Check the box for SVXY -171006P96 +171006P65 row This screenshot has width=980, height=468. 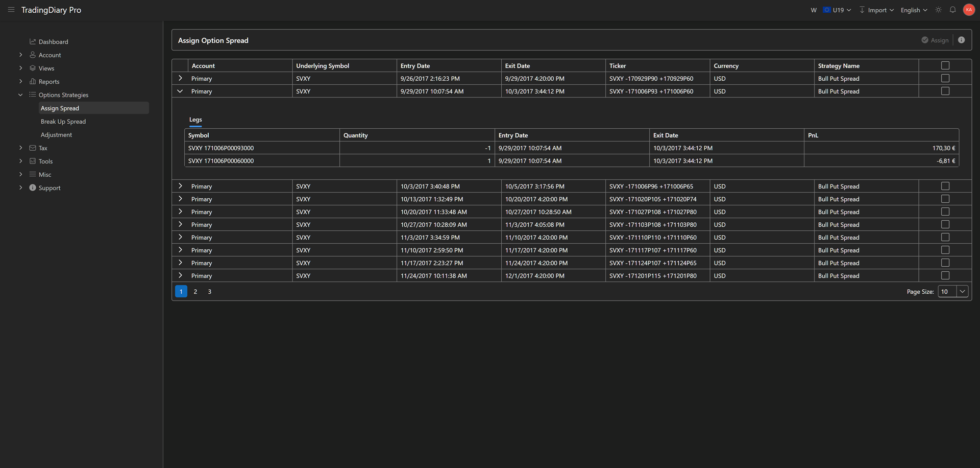pyautogui.click(x=945, y=186)
